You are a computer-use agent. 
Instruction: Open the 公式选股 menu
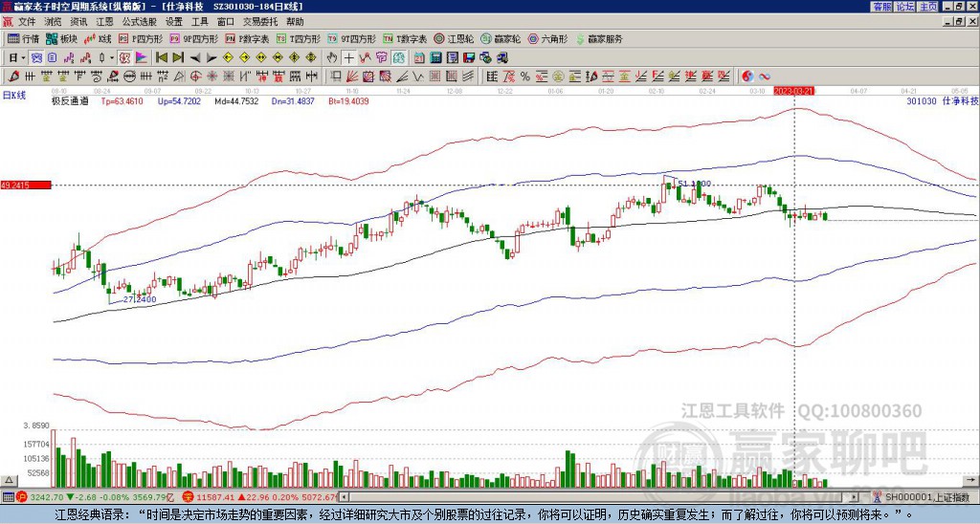pos(140,22)
